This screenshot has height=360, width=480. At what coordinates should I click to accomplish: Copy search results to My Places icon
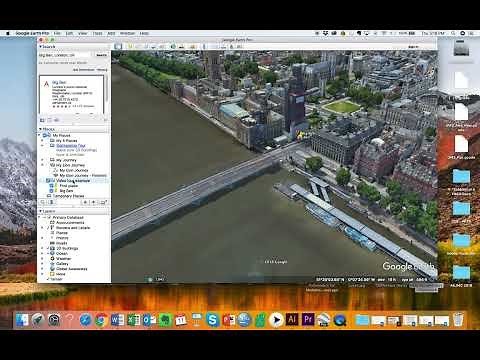[42, 120]
